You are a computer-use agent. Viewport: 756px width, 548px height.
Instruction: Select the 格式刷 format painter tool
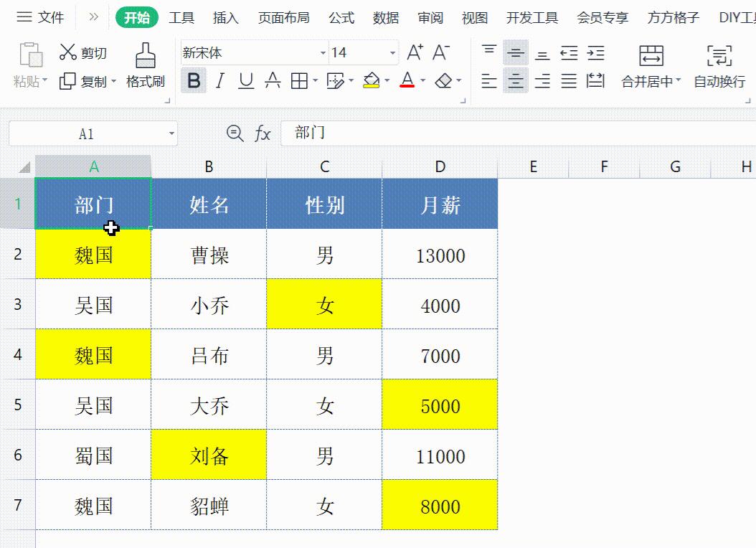coord(146,65)
